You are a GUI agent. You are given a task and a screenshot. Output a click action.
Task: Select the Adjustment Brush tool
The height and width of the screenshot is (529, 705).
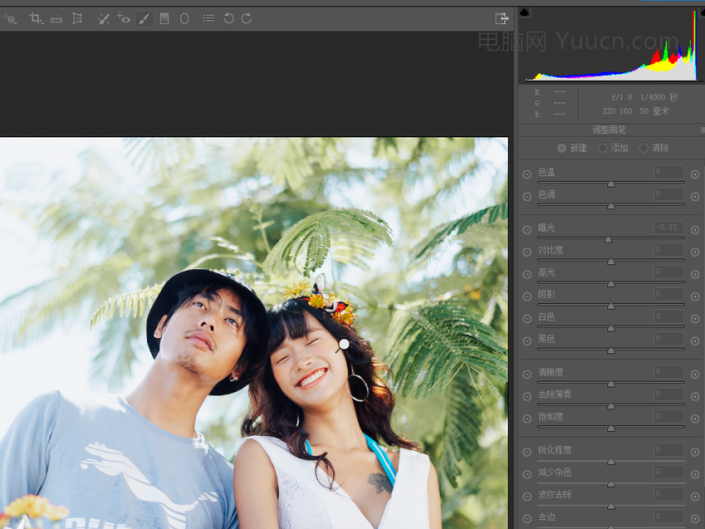[145, 18]
